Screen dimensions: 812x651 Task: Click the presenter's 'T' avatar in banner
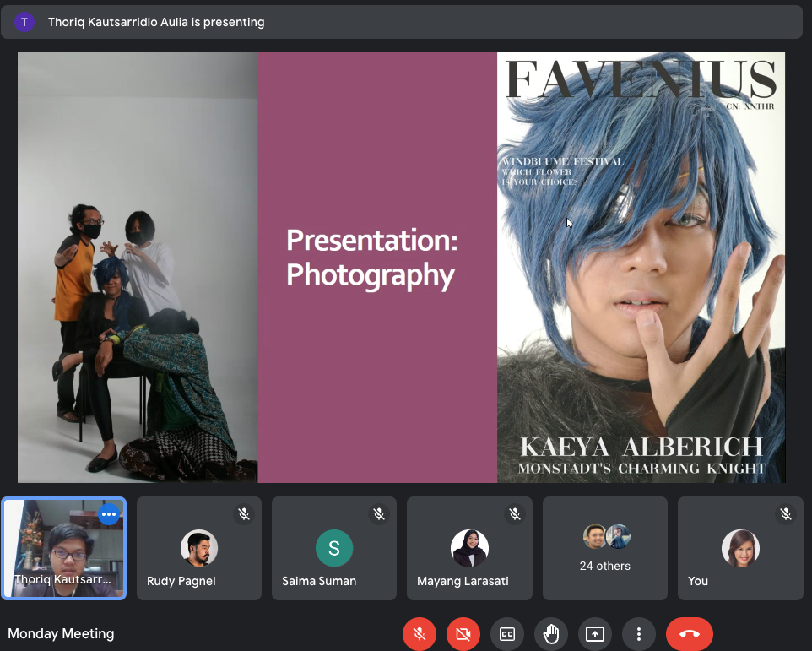tap(24, 22)
